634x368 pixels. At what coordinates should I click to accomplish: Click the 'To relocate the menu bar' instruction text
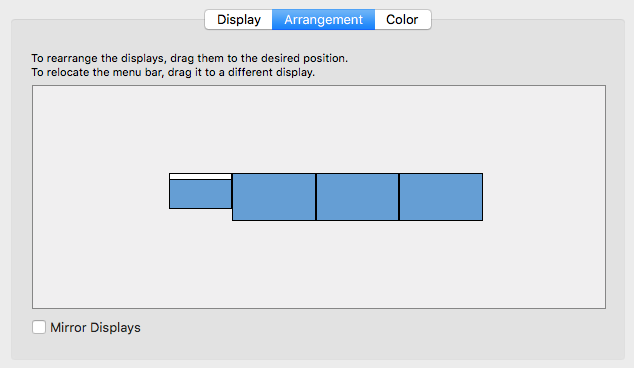tap(173, 72)
